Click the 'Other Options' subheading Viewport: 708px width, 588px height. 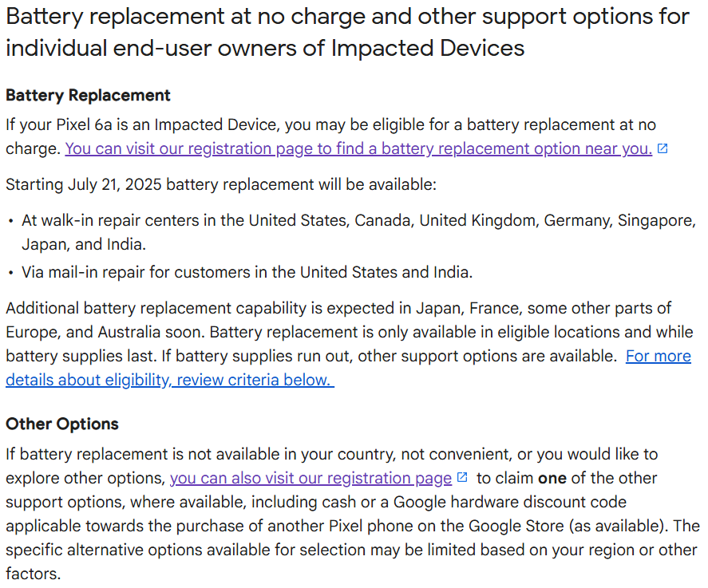61,424
